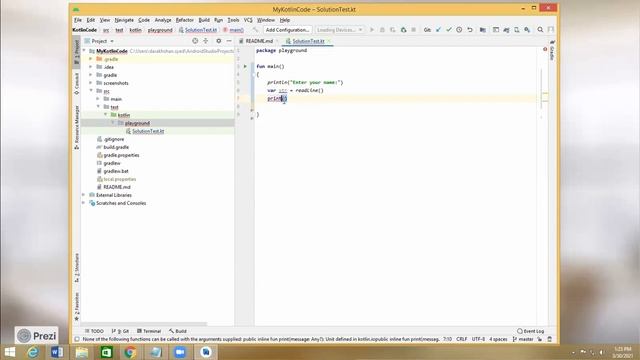Select local.properties file in tree
Screen dimensions: 640x360
tap(120, 179)
